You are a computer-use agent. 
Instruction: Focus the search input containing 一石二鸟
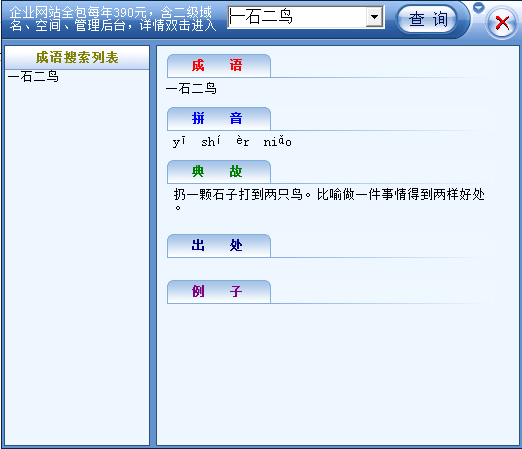coord(297,17)
